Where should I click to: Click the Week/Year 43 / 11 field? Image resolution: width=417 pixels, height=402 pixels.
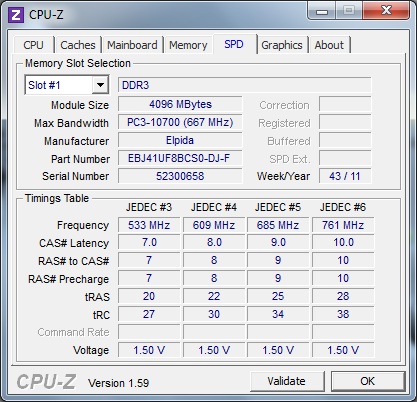[345, 176]
